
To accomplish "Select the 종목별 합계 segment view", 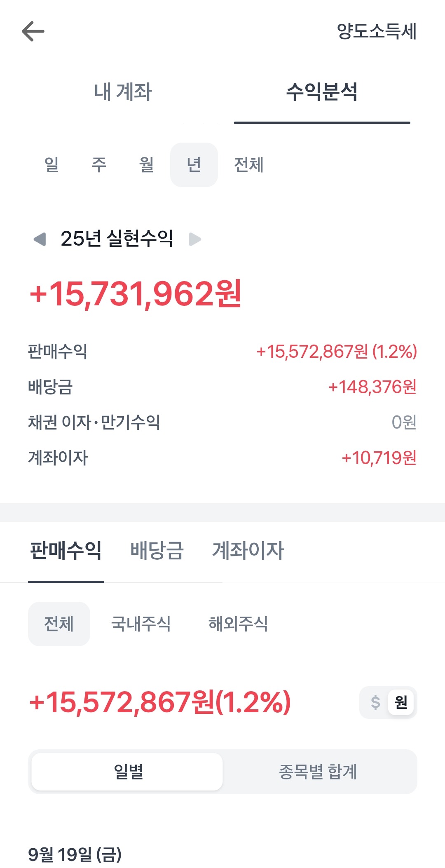I will click(x=318, y=772).
